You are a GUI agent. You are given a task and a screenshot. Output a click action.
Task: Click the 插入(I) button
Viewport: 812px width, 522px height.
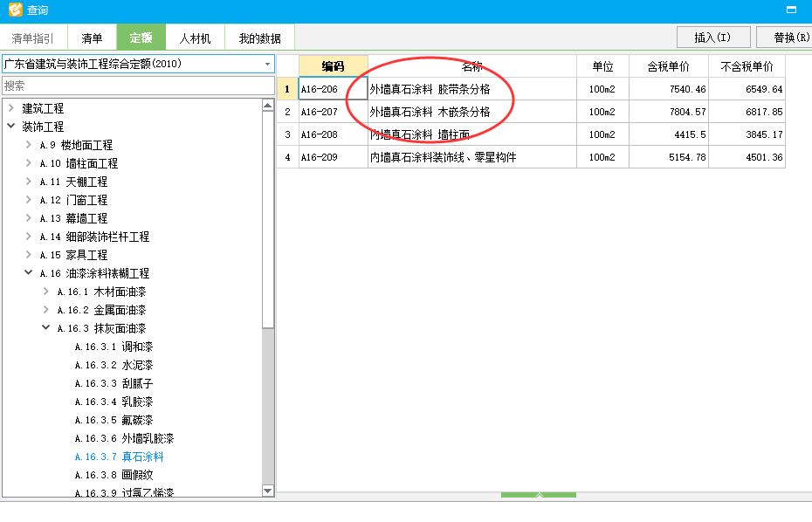pos(713,38)
